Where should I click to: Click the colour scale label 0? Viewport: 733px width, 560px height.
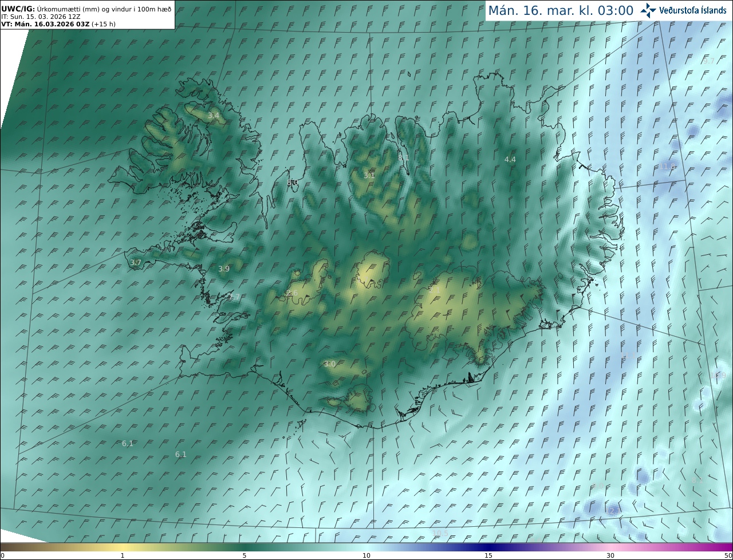tap(2, 555)
